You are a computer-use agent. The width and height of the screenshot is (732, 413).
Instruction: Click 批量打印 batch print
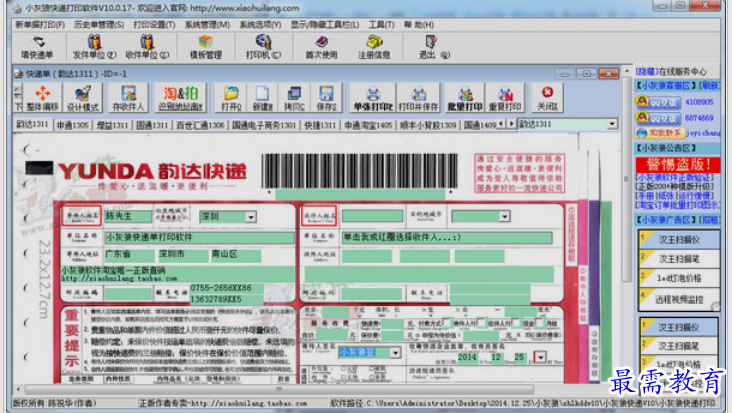tap(465, 98)
